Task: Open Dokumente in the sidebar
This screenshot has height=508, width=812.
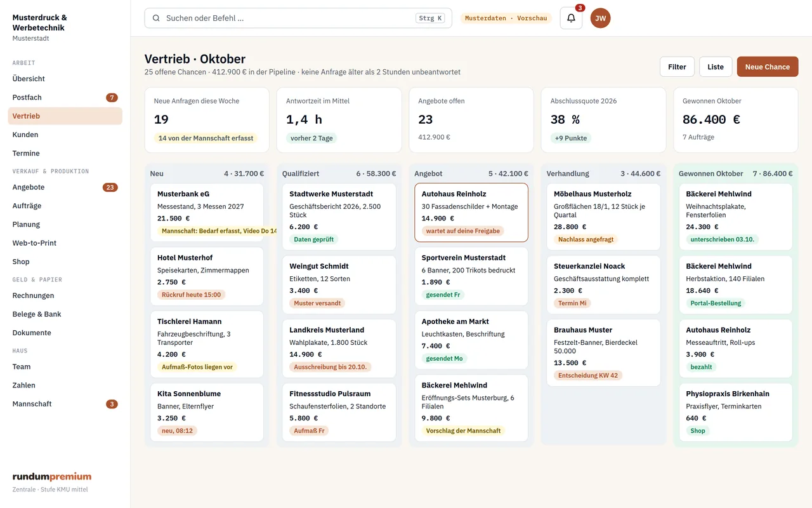Action: 65,333
